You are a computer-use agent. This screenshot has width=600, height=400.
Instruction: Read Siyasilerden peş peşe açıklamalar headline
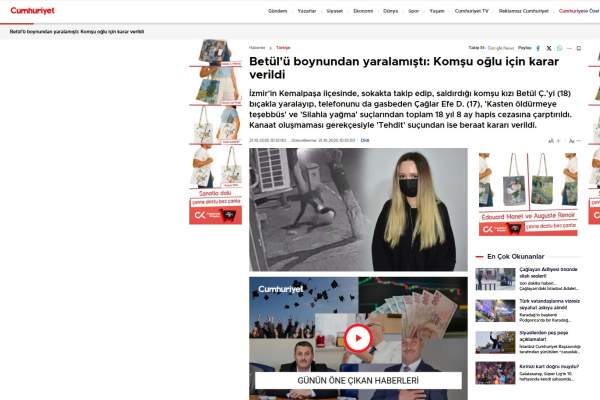pos(544,336)
